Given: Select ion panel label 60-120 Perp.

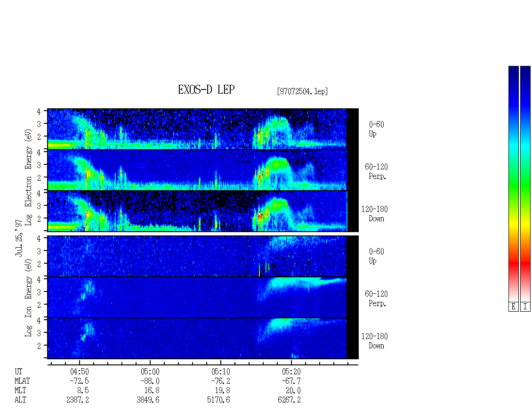Looking at the screenshot, I should pyautogui.click(x=376, y=299).
